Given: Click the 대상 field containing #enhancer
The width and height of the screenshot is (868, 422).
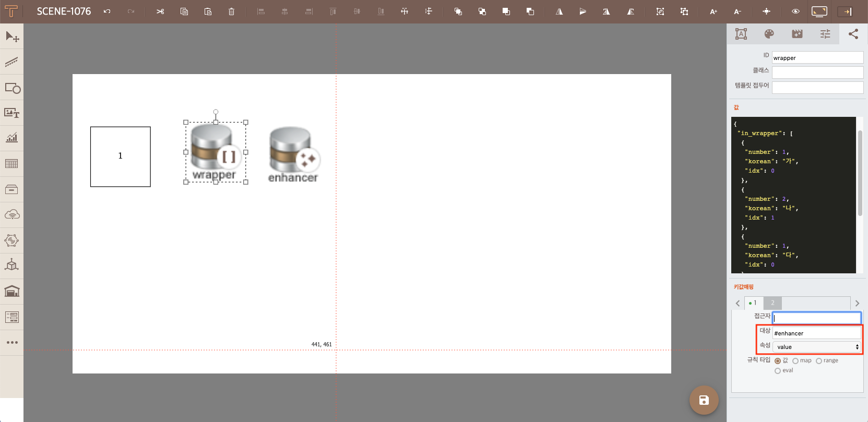Looking at the screenshot, I should click(816, 333).
